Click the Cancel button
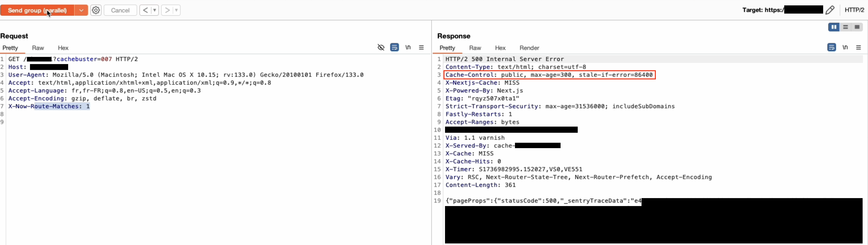This screenshot has width=868, height=245. pos(120,10)
